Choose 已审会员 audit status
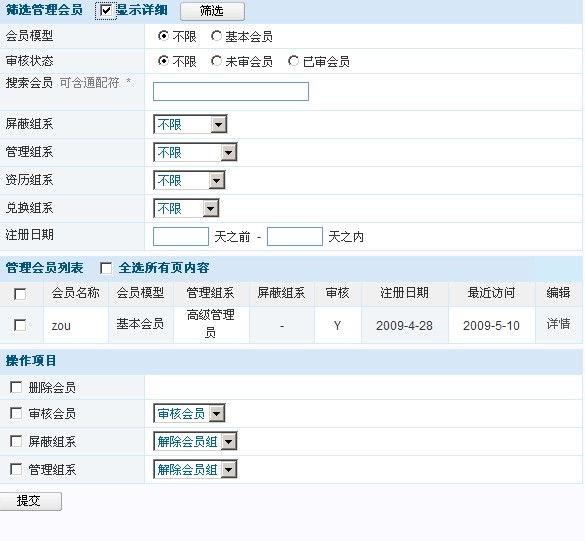The height and width of the screenshot is (541, 585). click(294, 61)
